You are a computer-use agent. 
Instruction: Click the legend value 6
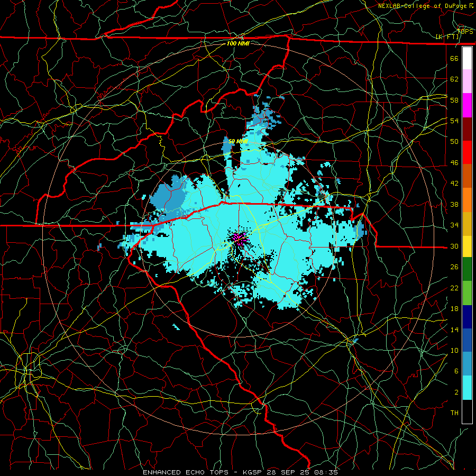pos(456,371)
